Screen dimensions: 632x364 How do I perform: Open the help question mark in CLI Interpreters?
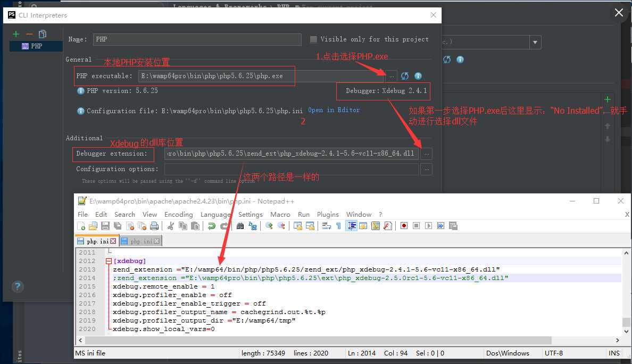(x=18, y=287)
